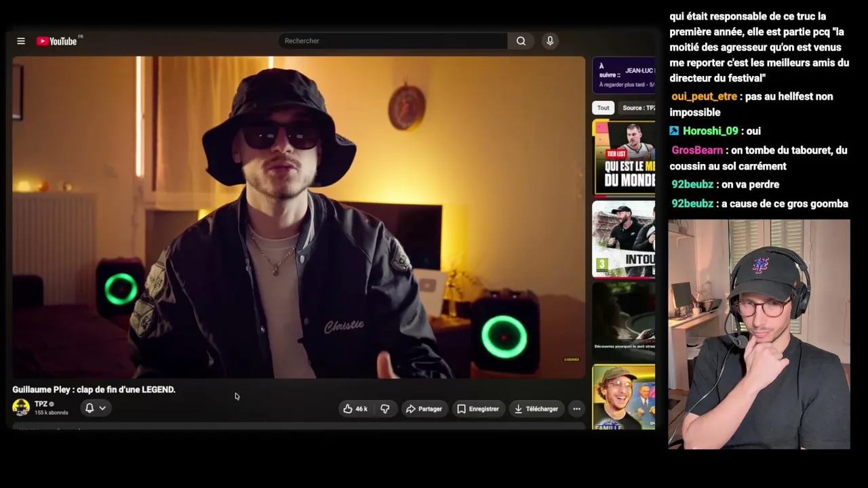Click the magnifying glass search button
This screenshot has height=488, width=868.
pos(521,41)
